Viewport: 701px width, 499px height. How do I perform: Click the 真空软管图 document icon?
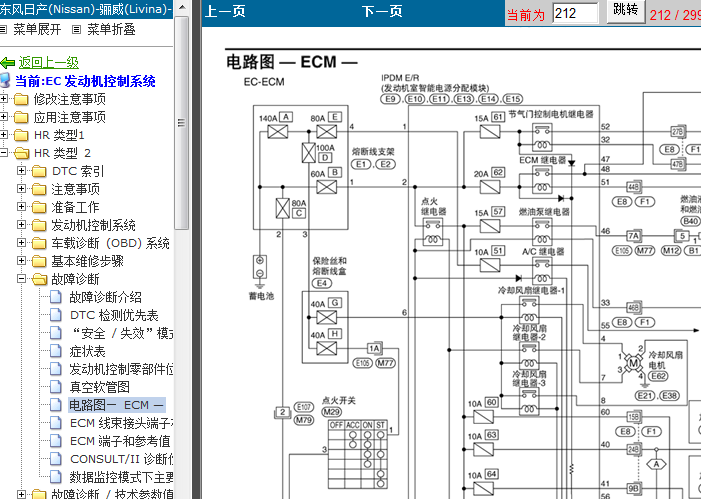point(56,387)
